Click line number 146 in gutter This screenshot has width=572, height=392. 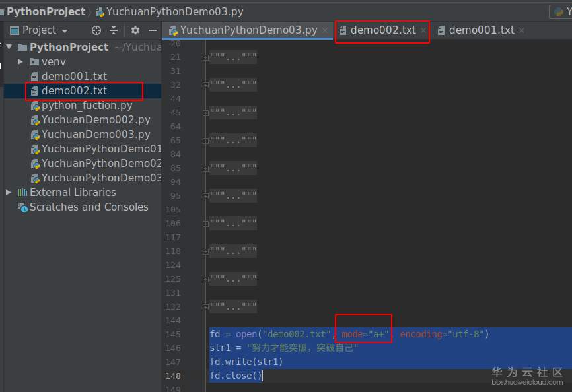click(173, 348)
